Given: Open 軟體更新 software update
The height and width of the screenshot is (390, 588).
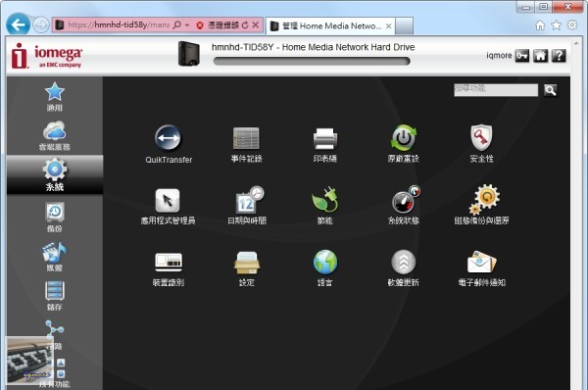Looking at the screenshot, I should pos(404,268).
